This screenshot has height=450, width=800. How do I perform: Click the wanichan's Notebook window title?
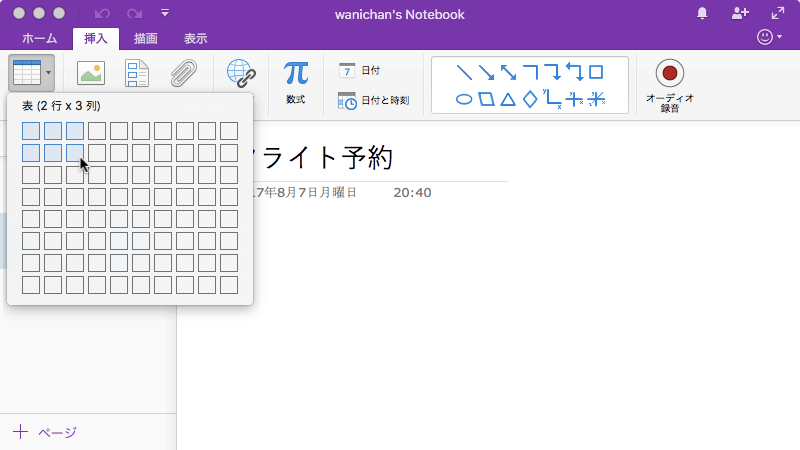click(x=399, y=14)
